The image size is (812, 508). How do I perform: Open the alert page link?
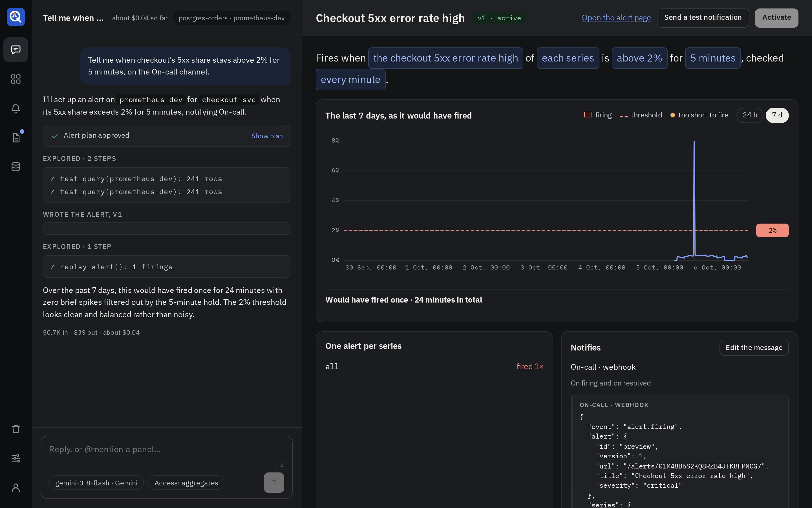pos(616,18)
